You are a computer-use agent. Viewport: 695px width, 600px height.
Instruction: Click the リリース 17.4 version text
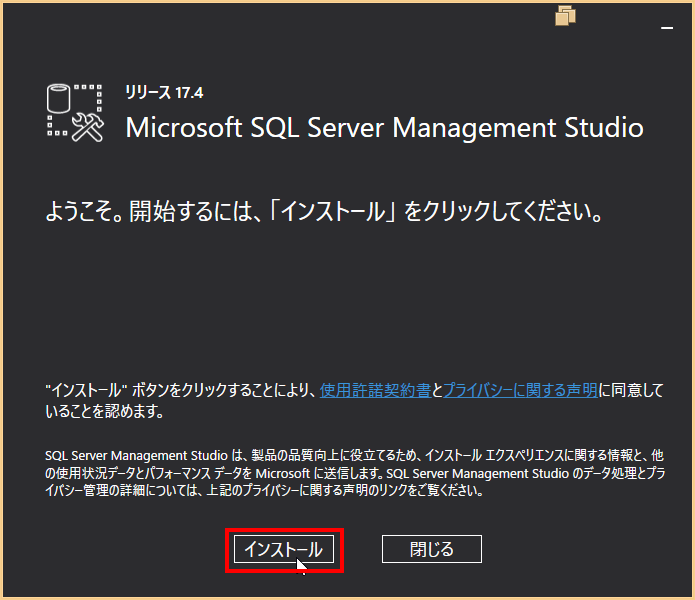click(x=164, y=93)
